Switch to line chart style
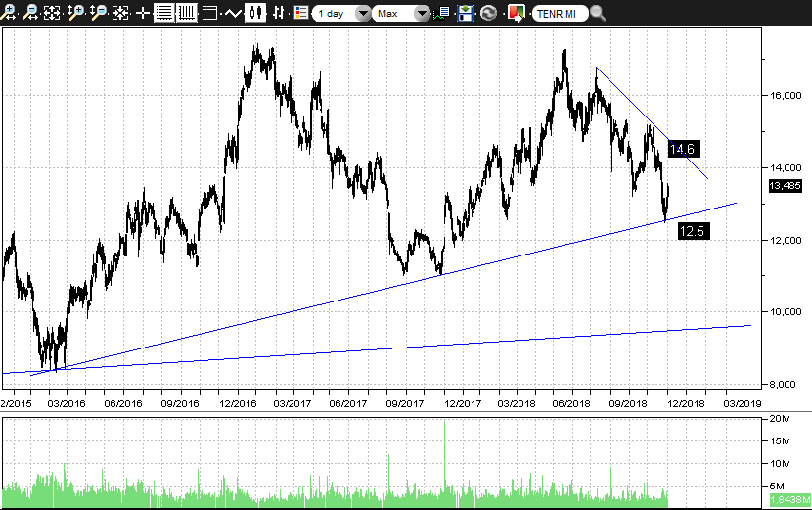This screenshot has height=510, width=812. point(233,13)
